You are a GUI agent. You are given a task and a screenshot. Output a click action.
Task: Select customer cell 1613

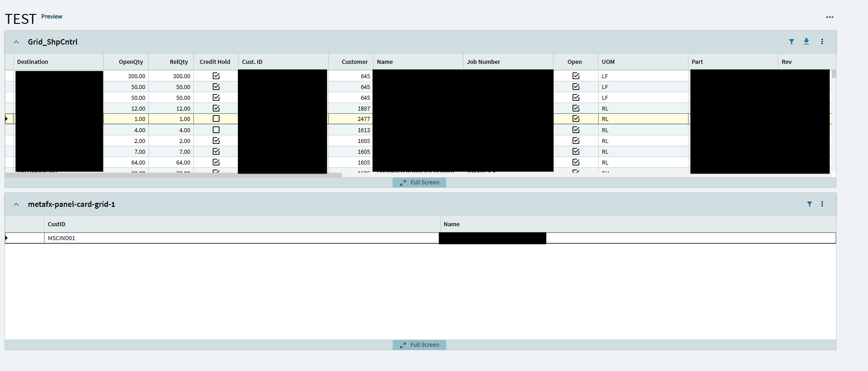351,130
